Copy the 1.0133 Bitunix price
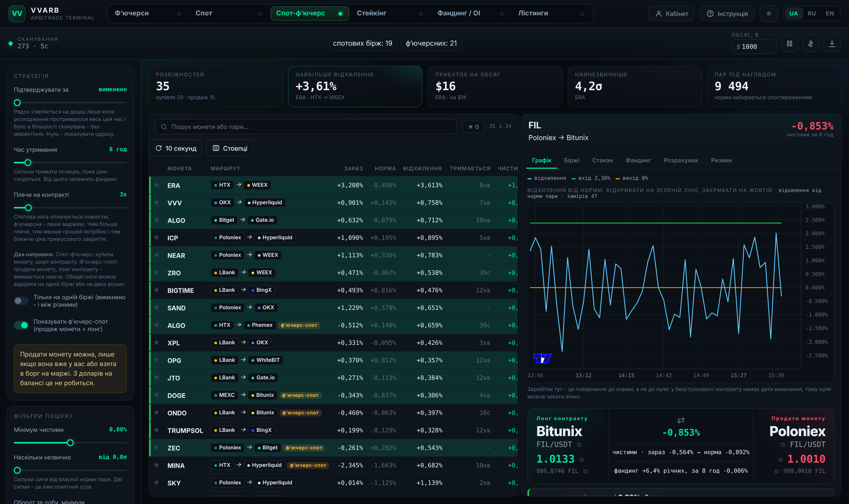The width and height of the screenshot is (849, 504). [581, 460]
